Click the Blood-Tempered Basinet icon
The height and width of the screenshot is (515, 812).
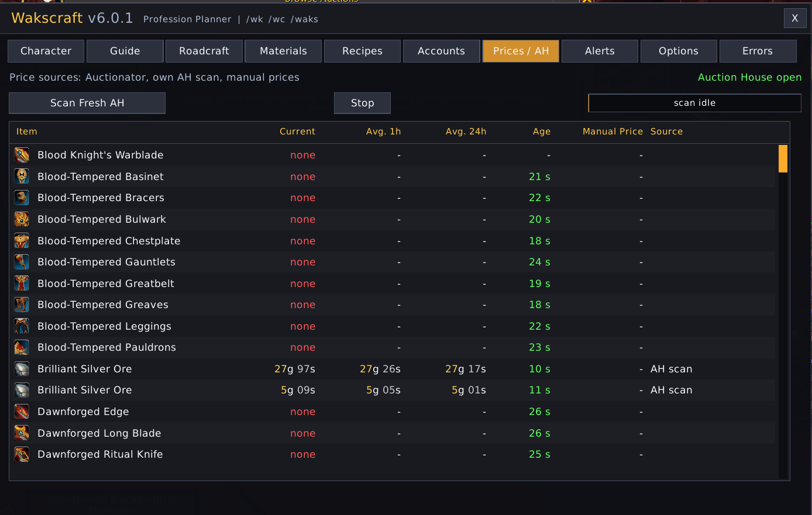tap(22, 177)
